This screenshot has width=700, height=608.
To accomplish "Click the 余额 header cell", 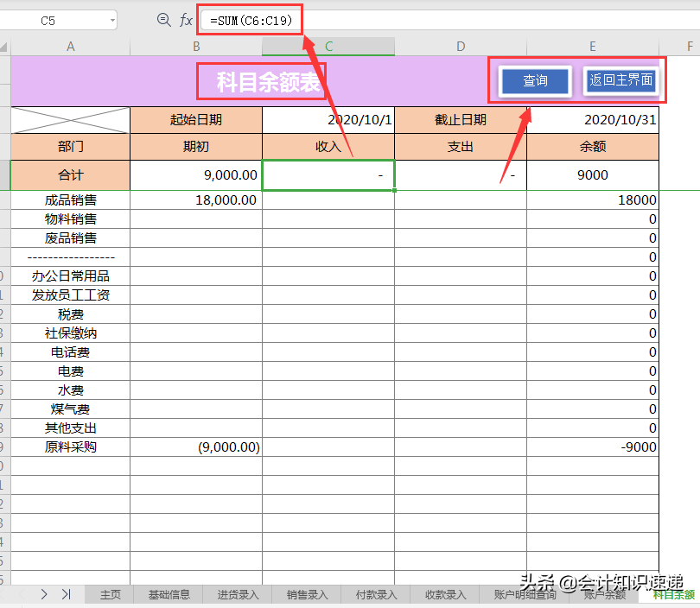I will [x=593, y=147].
